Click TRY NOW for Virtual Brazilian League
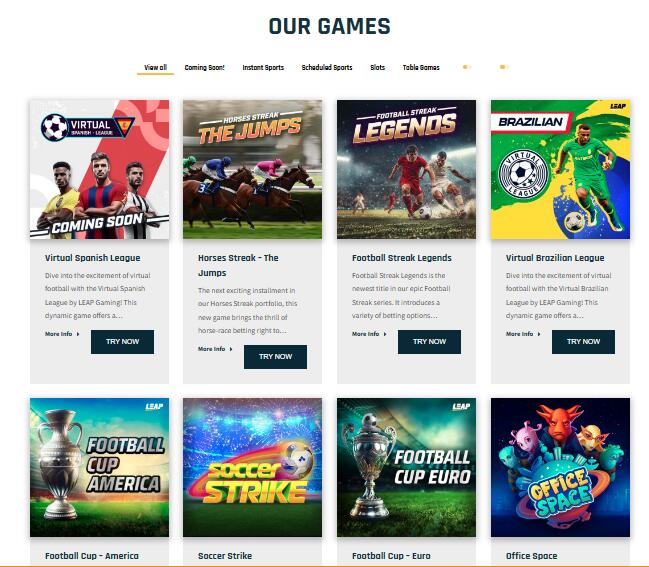The height and width of the screenshot is (567, 649). coord(583,341)
